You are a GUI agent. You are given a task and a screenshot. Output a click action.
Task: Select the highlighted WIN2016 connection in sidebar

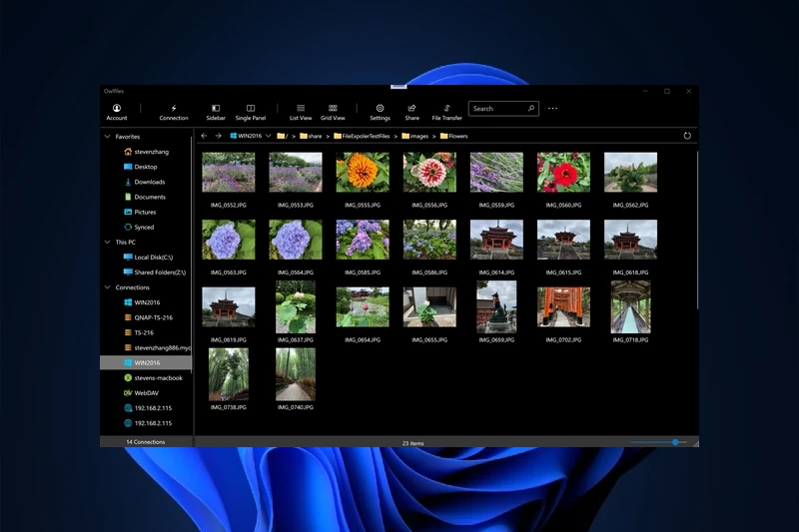click(146, 363)
